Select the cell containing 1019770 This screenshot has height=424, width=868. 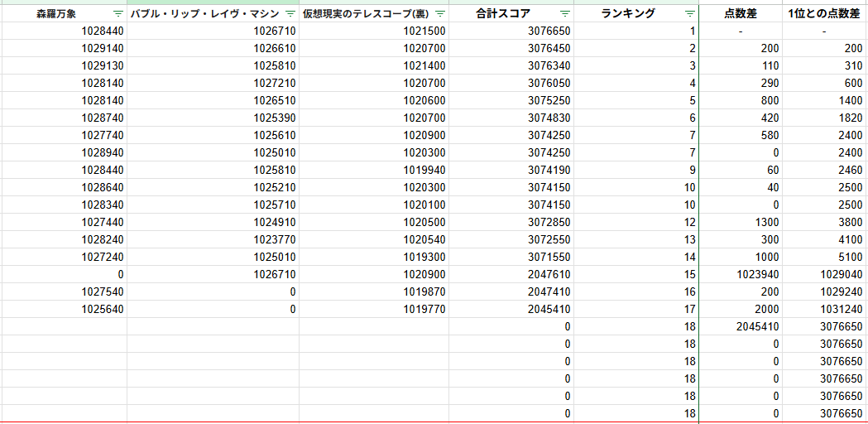click(x=374, y=309)
